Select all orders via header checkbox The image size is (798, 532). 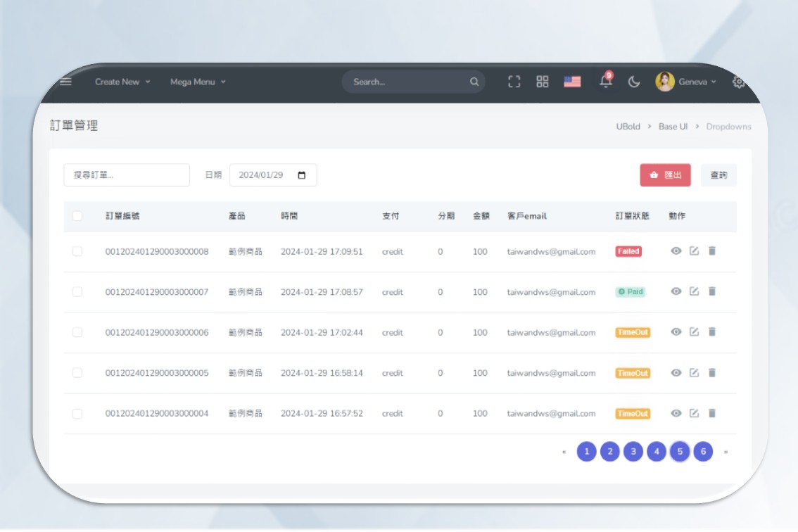point(77,216)
